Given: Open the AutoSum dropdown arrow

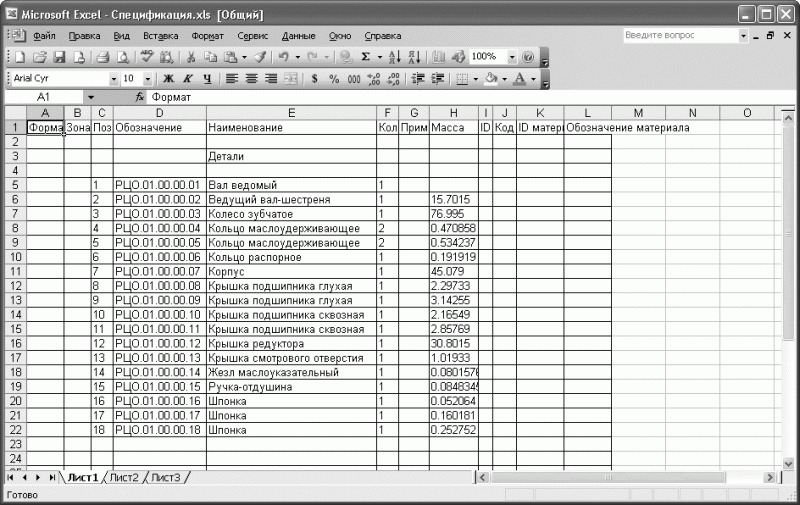Looking at the screenshot, I should click(x=380, y=57).
